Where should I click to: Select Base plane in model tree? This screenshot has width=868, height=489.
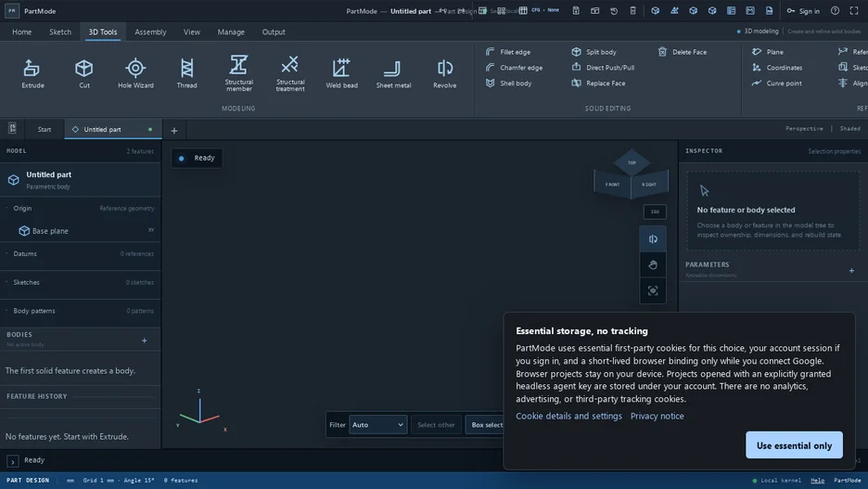pos(81,231)
